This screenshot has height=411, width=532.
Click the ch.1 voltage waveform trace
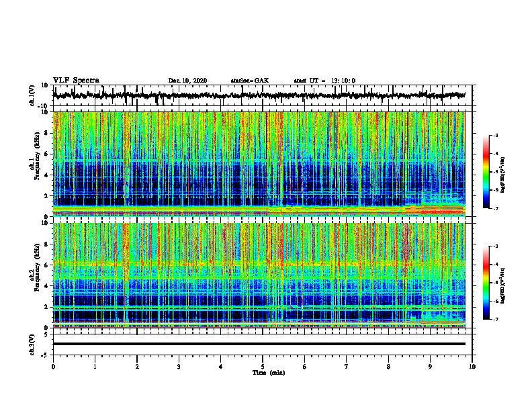coord(259,95)
